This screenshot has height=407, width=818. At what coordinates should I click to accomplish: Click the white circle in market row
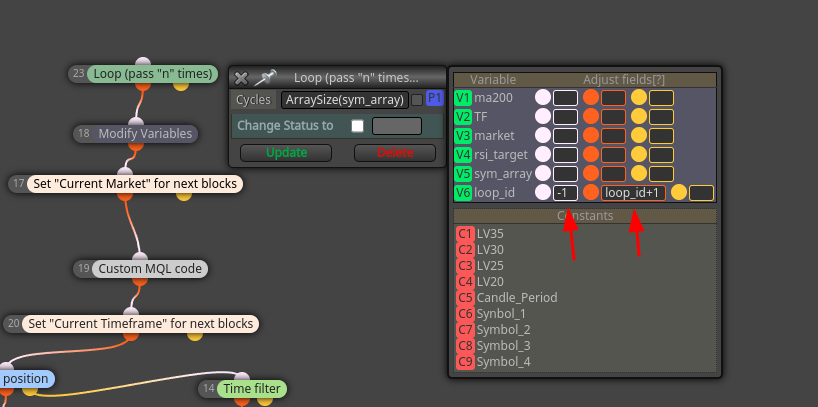[x=543, y=136]
